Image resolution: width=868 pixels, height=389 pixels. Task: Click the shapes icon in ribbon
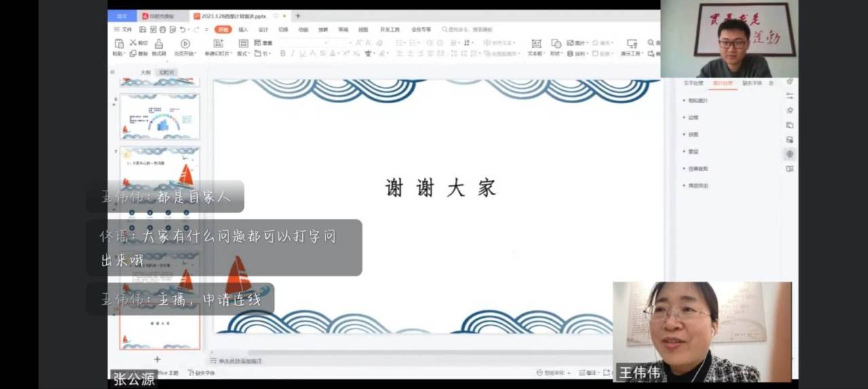555,43
